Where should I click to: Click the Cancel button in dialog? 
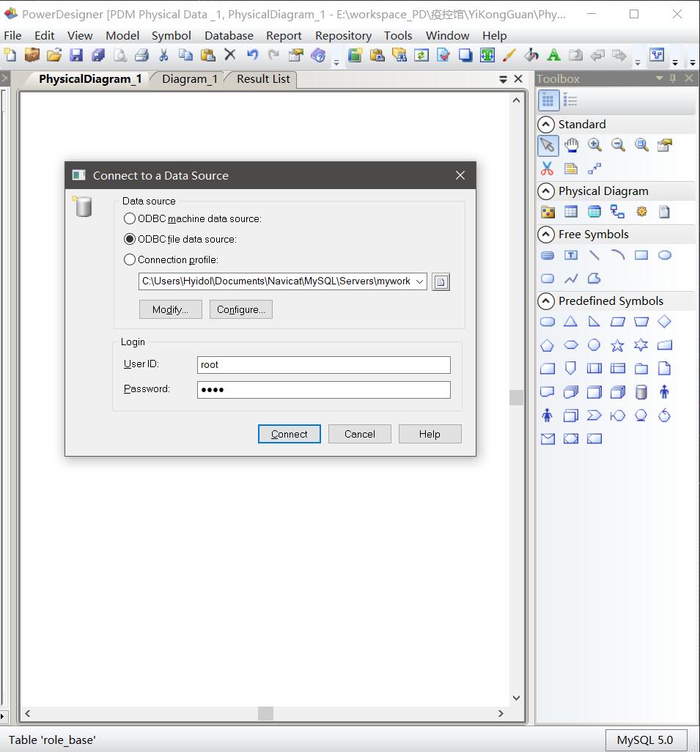359,434
